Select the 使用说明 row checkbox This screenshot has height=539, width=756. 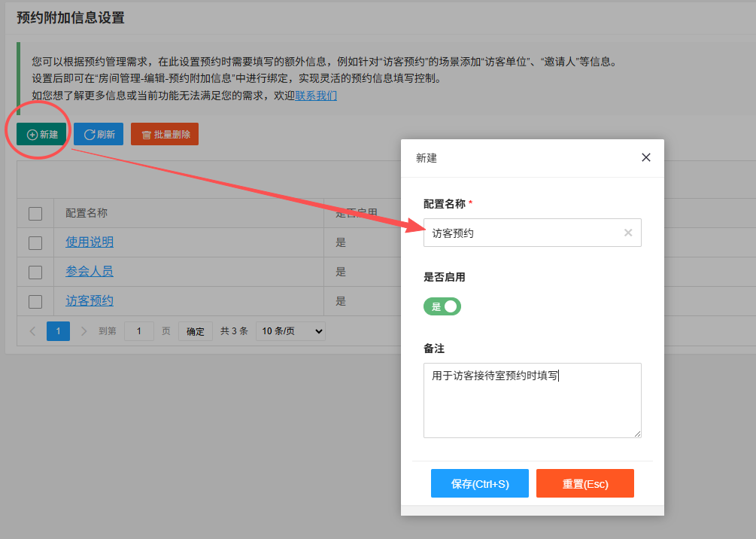(x=35, y=242)
